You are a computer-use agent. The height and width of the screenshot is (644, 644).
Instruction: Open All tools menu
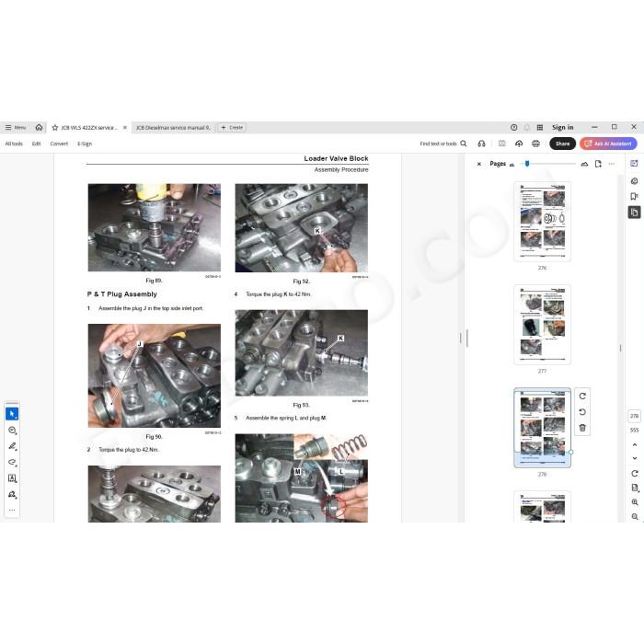click(14, 144)
